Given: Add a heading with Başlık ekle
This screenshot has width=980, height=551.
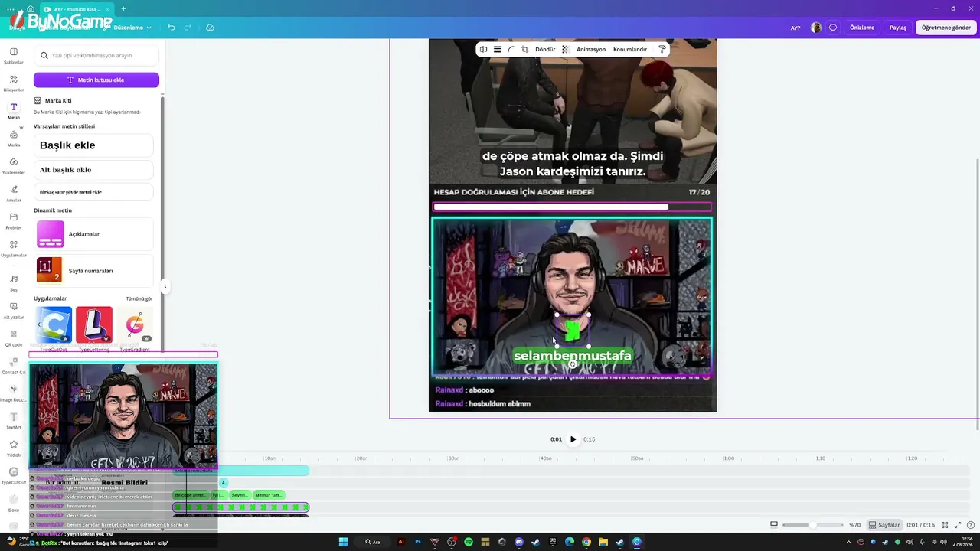Looking at the screenshot, I should (x=93, y=145).
